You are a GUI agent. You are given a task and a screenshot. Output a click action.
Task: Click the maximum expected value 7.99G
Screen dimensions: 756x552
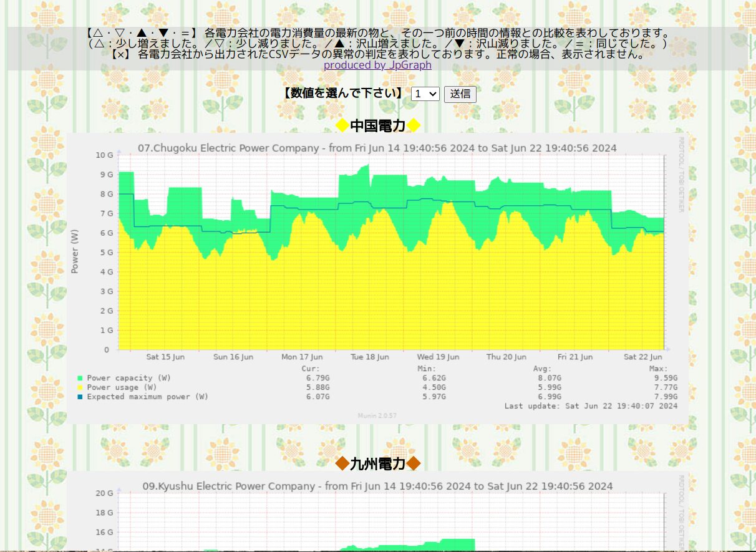(x=666, y=397)
